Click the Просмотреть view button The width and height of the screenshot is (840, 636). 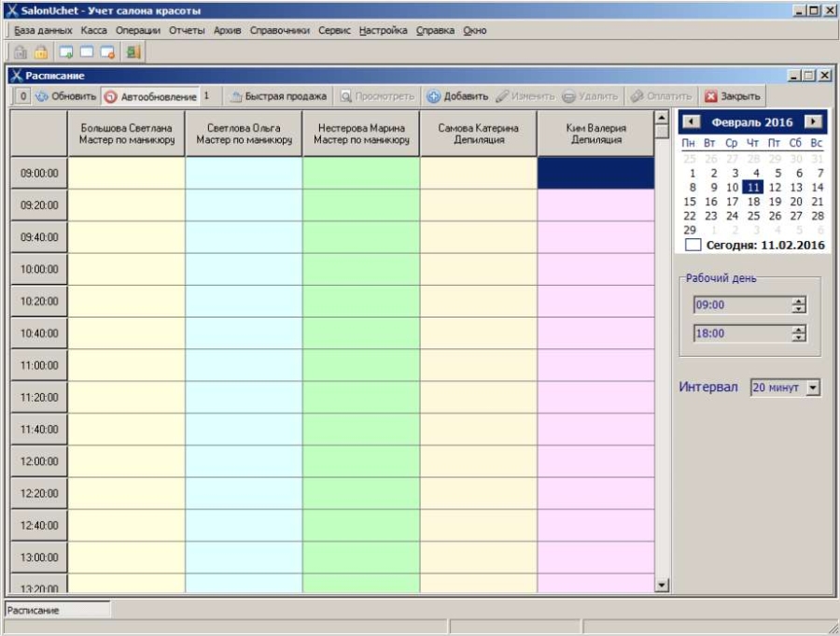click(x=378, y=96)
